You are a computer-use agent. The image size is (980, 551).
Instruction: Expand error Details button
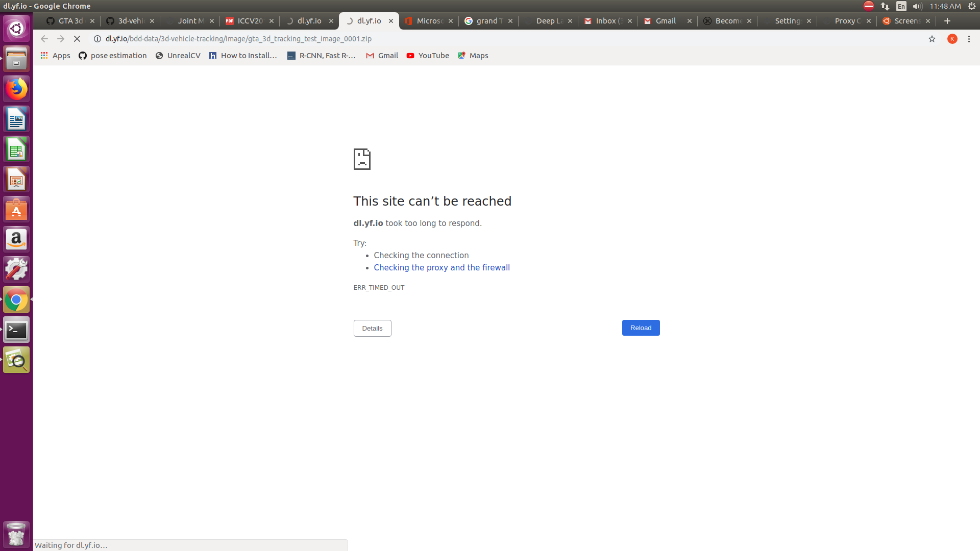coord(372,329)
